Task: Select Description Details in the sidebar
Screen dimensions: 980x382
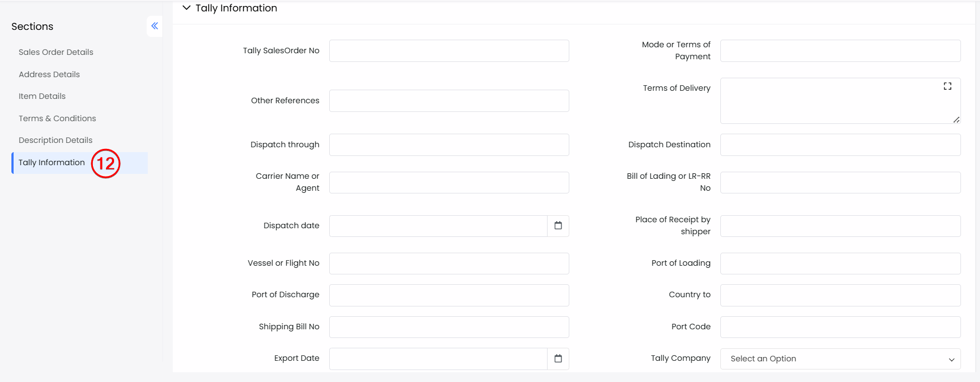Action: pos(55,140)
